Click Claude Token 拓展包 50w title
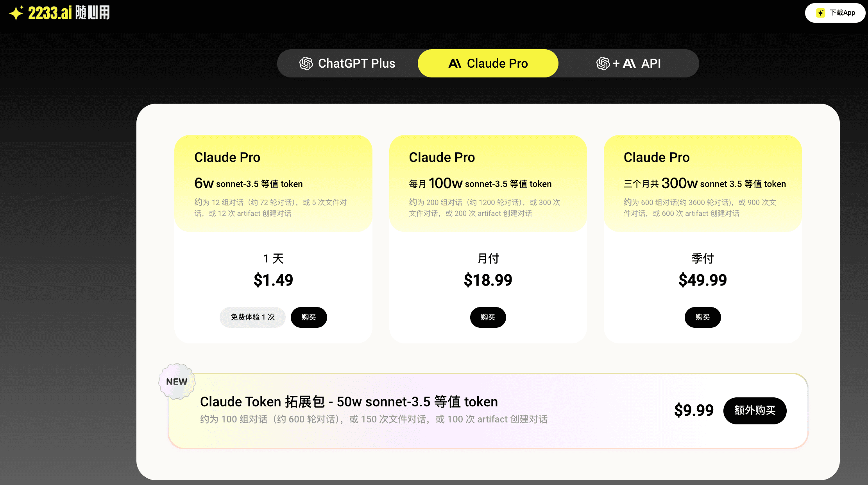Screen dimensions: 868x485 pyautogui.click(x=349, y=402)
